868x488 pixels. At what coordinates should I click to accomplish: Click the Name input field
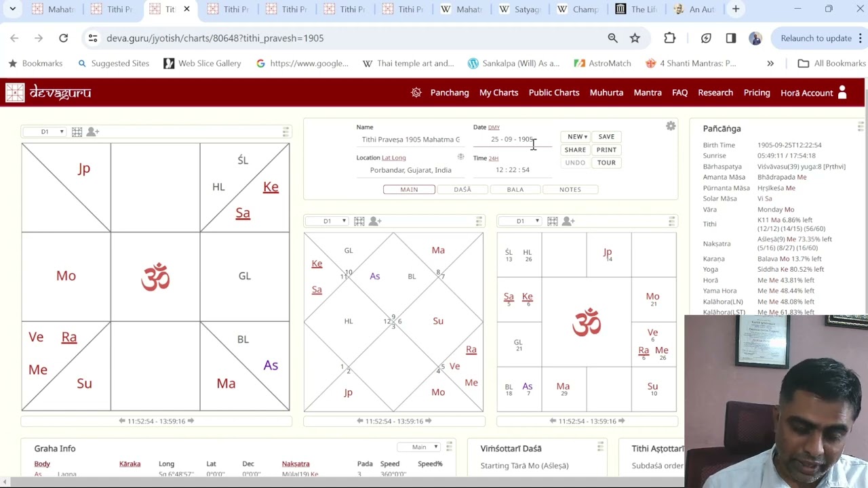[411, 140]
